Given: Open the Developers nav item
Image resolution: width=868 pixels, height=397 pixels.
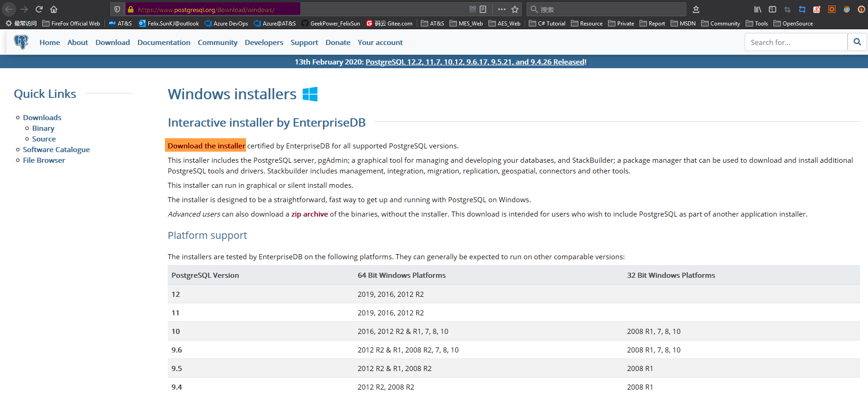Looking at the screenshot, I should tap(264, 42).
